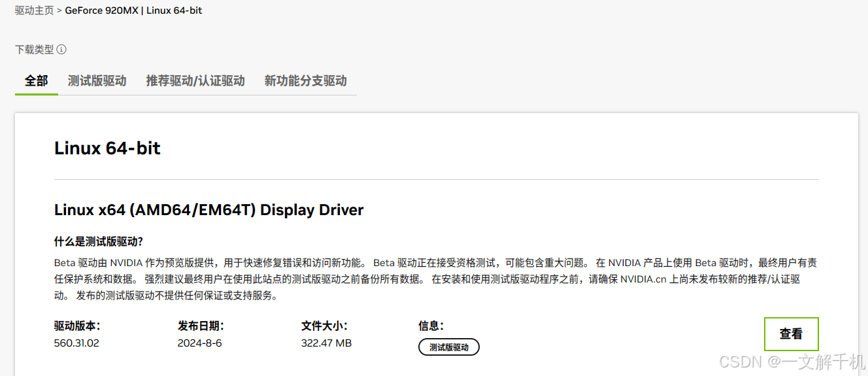Click the info icon beside 下载类型
The width and height of the screenshot is (868, 376).
point(61,50)
